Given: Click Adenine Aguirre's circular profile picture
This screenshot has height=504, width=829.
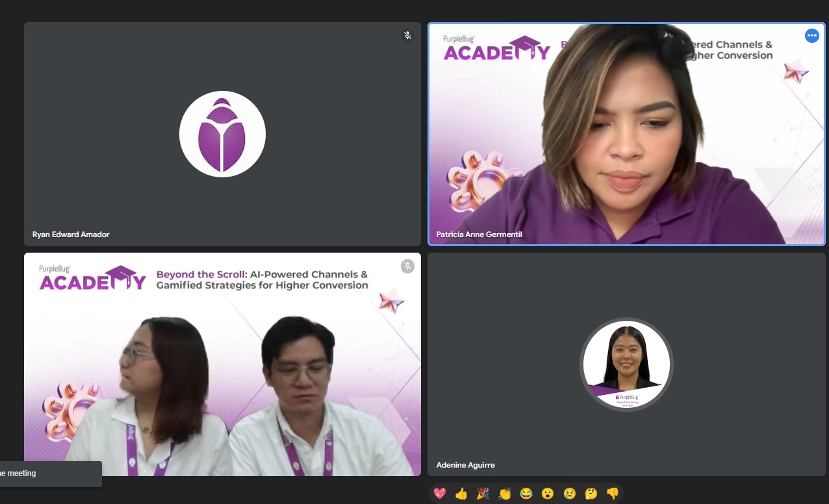Looking at the screenshot, I should click(x=626, y=364).
